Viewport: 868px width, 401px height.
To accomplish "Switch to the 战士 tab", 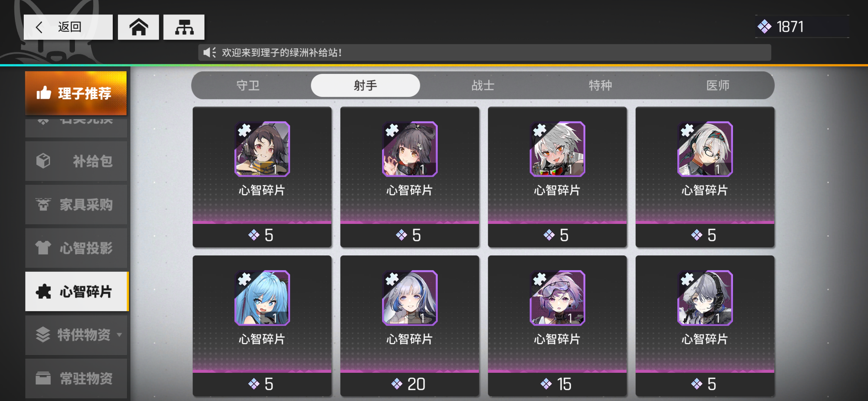I will [483, 86].
